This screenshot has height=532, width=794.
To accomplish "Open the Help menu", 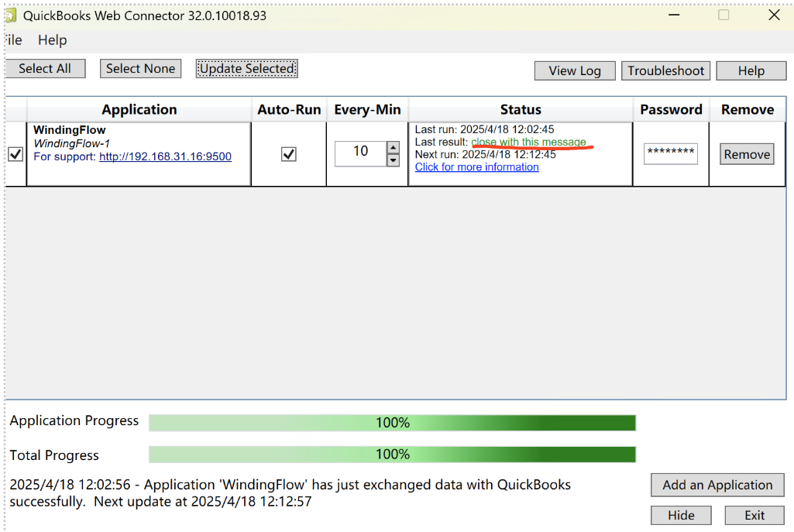I will (x=52, y=40).
